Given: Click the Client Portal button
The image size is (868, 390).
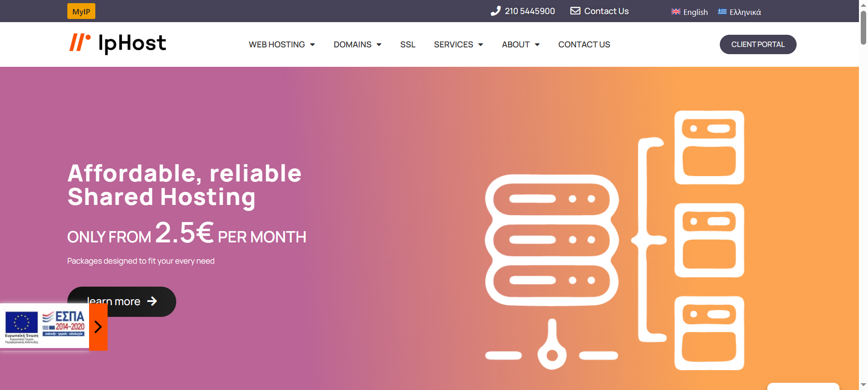Looking at the screenshot, I should [758, 44].
